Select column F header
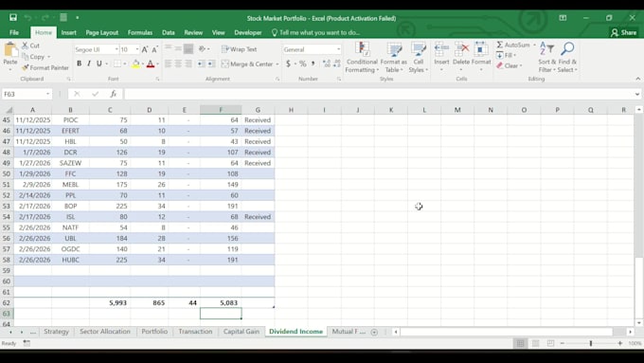The image size is (644, 363). (221, 110)
